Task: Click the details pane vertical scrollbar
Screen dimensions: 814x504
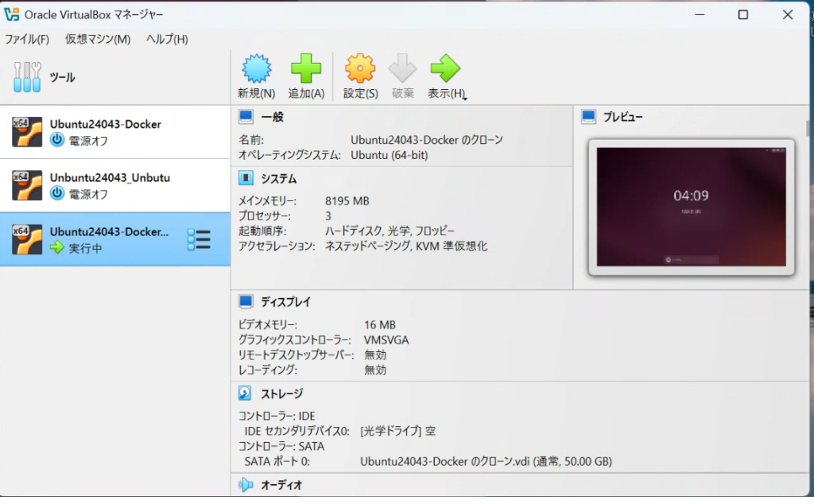Action: tap(808, 127)
